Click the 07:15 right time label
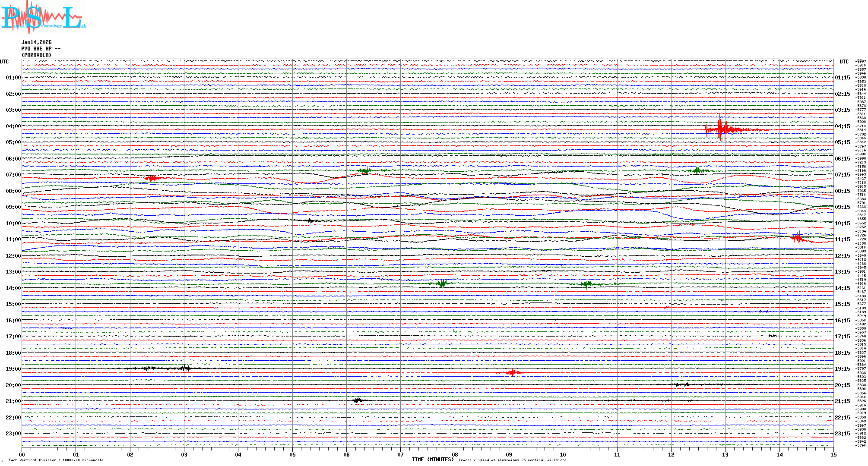The height and width of the screenshot is (466, 868). [842, 175]
